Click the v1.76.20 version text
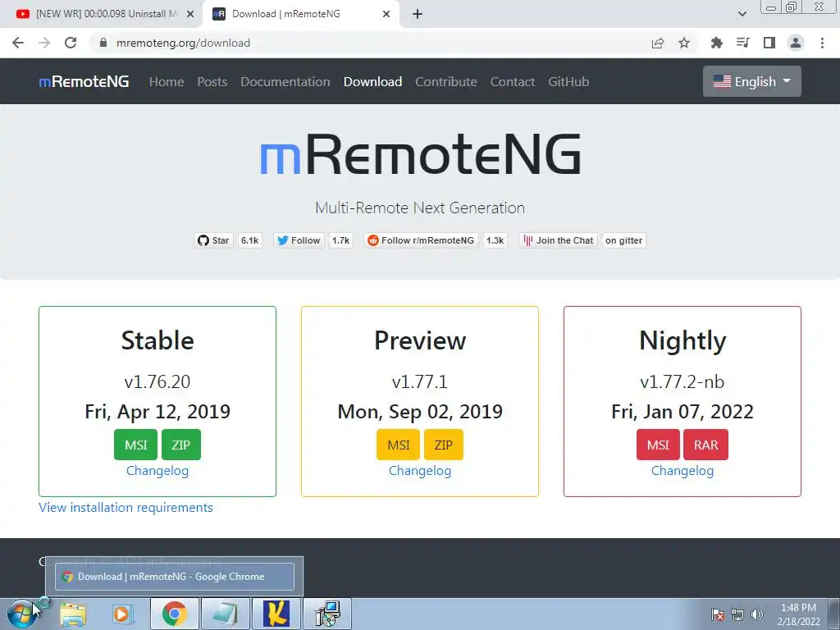The image size is (840, 630). point(157,381)
